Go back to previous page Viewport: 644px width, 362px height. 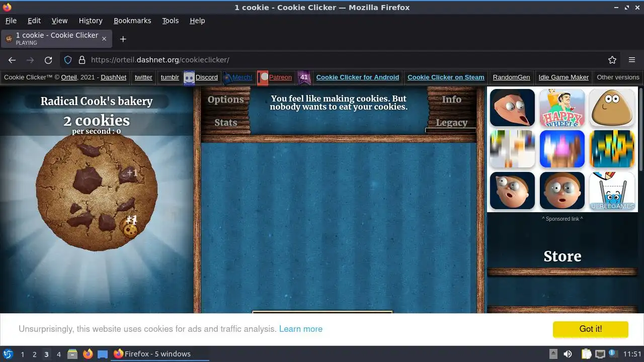point(12,60)
